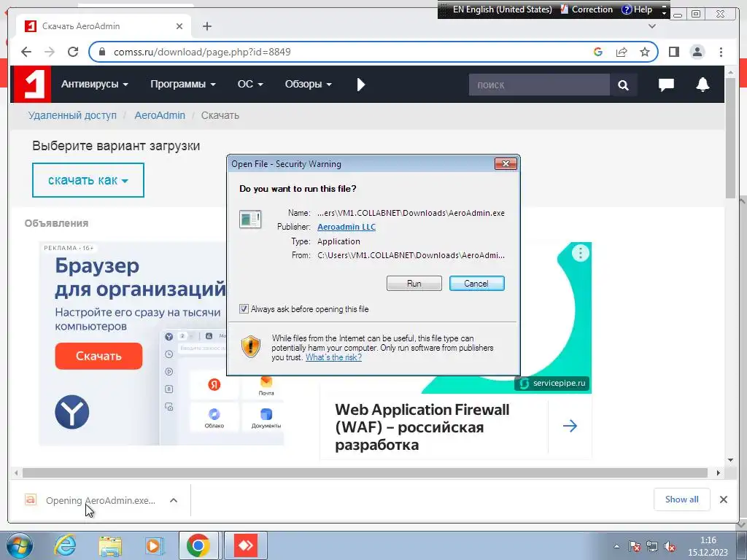Click the red AnyDesk-like taskbar icon
This screenshot has width=747, height=560.
(246, 545)
